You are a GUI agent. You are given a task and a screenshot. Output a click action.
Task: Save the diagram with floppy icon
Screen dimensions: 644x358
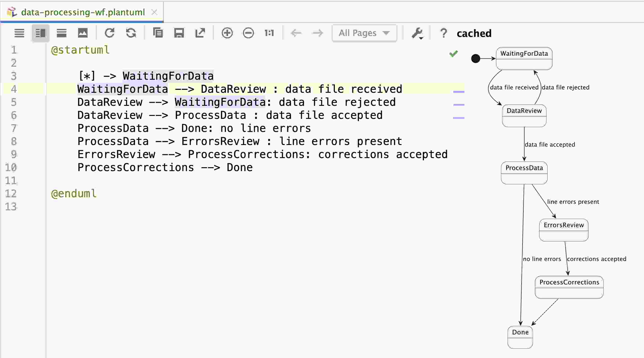pos(179,33)
